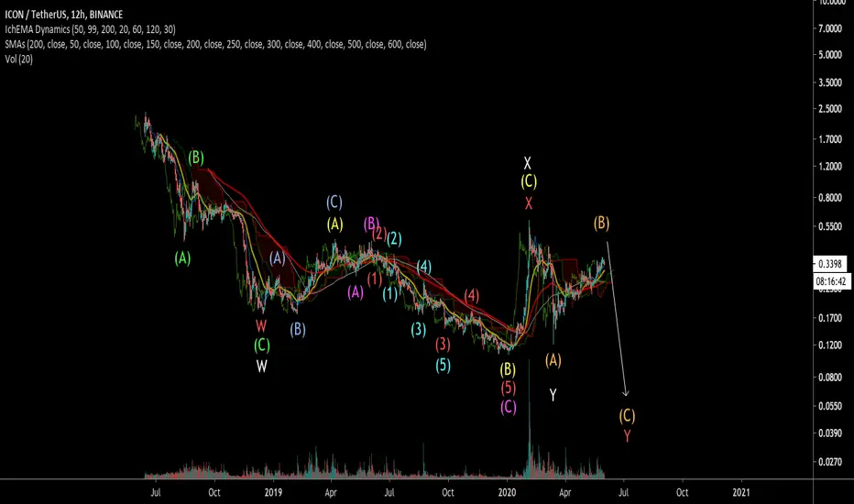Select the white Y wave label

point(553,395)
